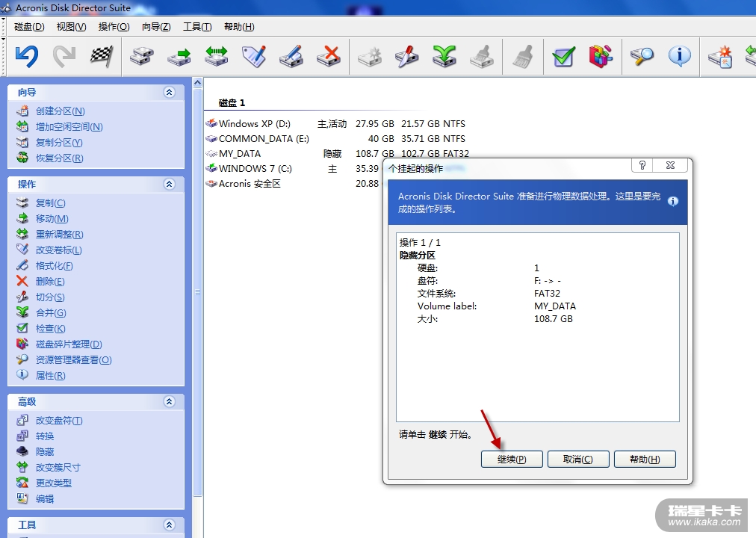Click the 取消(C) button

[x=578, y=459]
